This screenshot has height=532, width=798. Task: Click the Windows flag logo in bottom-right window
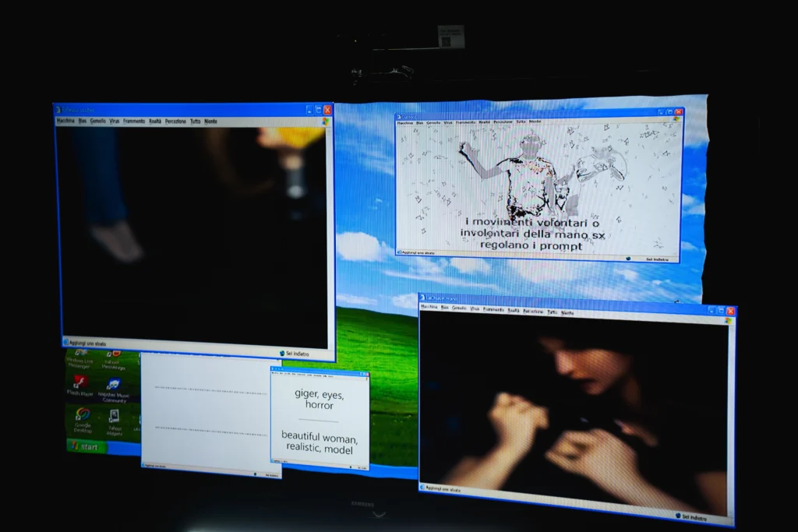(x=727, y=321)
